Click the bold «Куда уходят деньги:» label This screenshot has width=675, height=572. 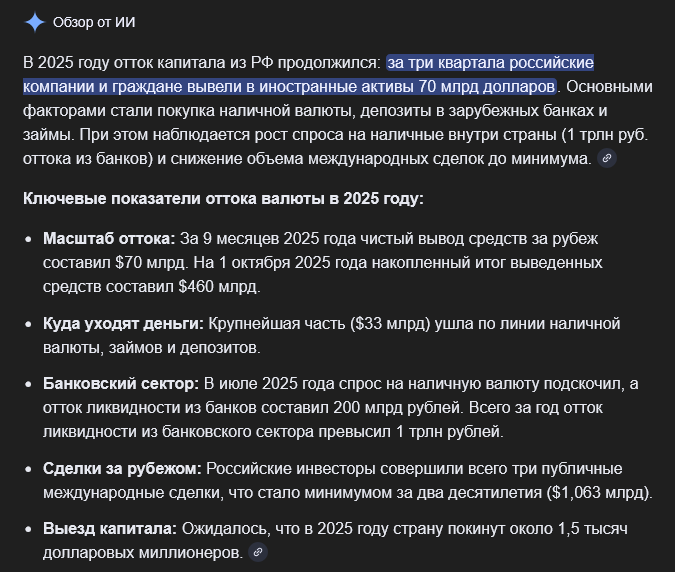[123, 323]
